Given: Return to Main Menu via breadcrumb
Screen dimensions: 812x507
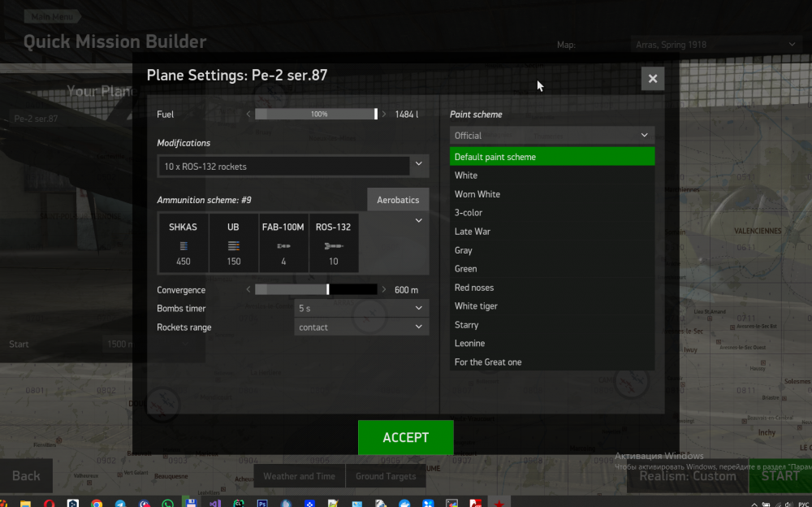Looking at the screenshot, I should click(x=52, y=16).
